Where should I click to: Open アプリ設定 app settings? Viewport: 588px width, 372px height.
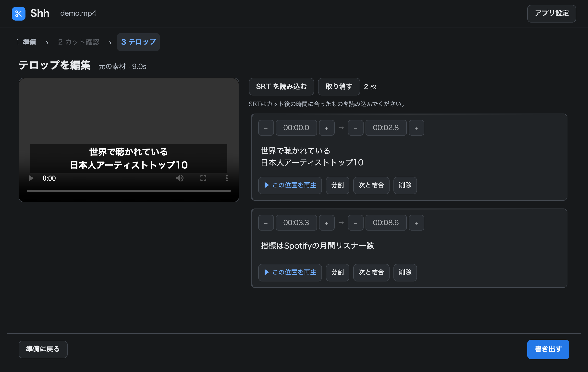click(552, 13)
